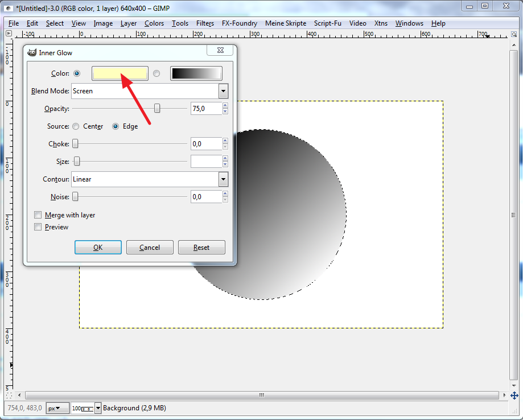Screen dimensions: 523x420
Task: Decrease Size with spinner down arrow
Action: (225, 164)
